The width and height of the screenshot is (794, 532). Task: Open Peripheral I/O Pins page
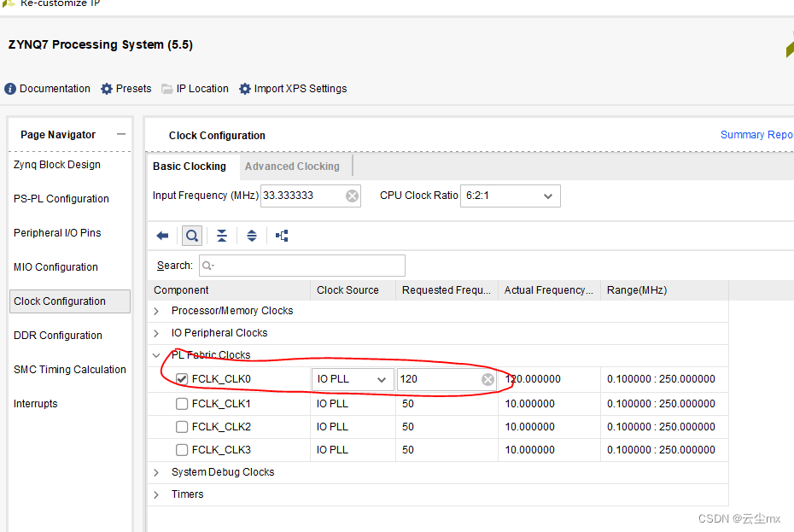coord(57,233)
